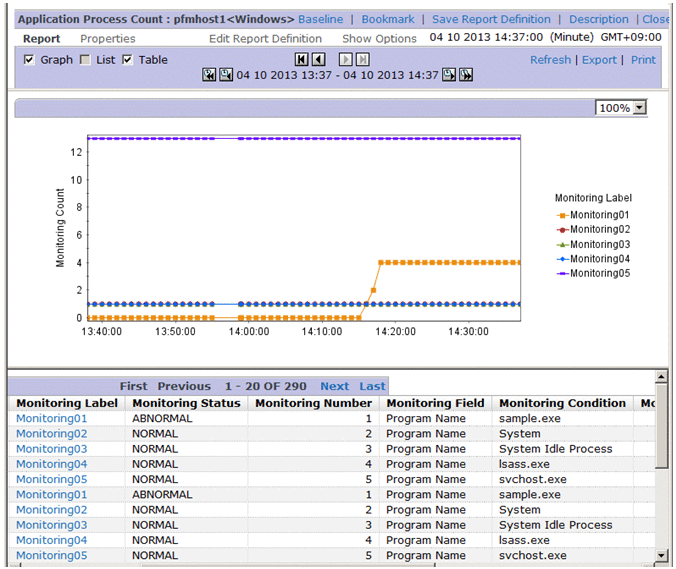Click the next data page arrow icon
Viewport: 676px width, 569px height.
click(x=346, y=60)
